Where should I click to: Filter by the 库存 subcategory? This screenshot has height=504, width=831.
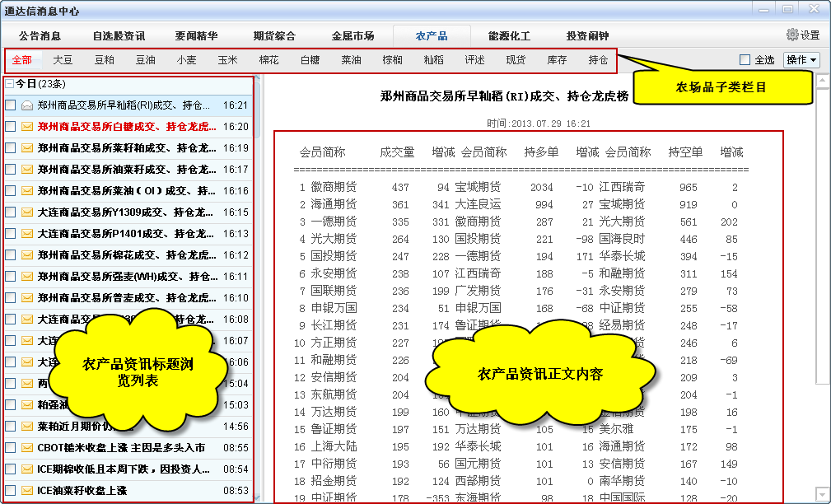pos(557,60)
